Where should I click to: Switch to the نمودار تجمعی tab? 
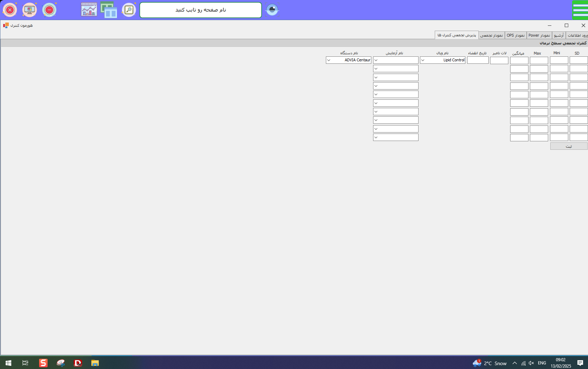[x=491, y=35]
